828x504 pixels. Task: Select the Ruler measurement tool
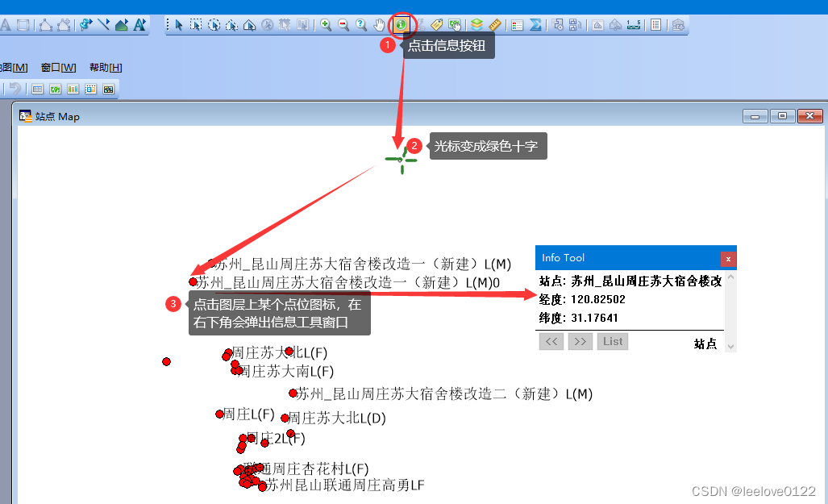pyautogui.click(x=495, y=24)
